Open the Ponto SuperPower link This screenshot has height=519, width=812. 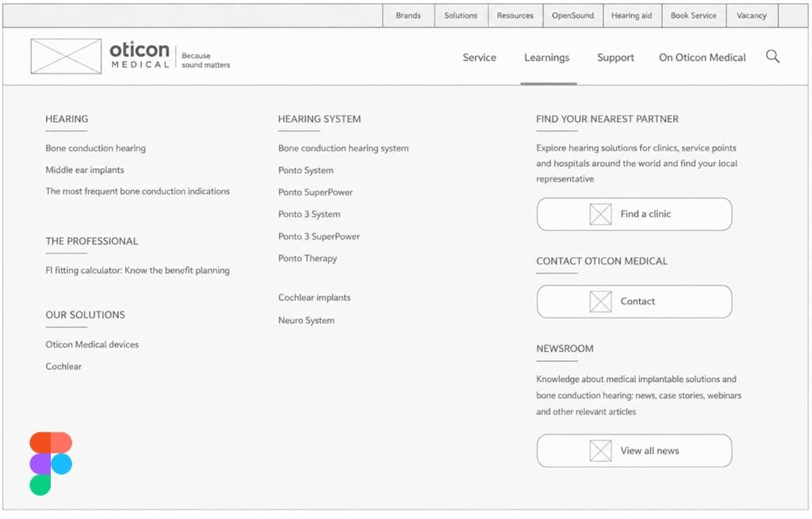pos(316,193)
